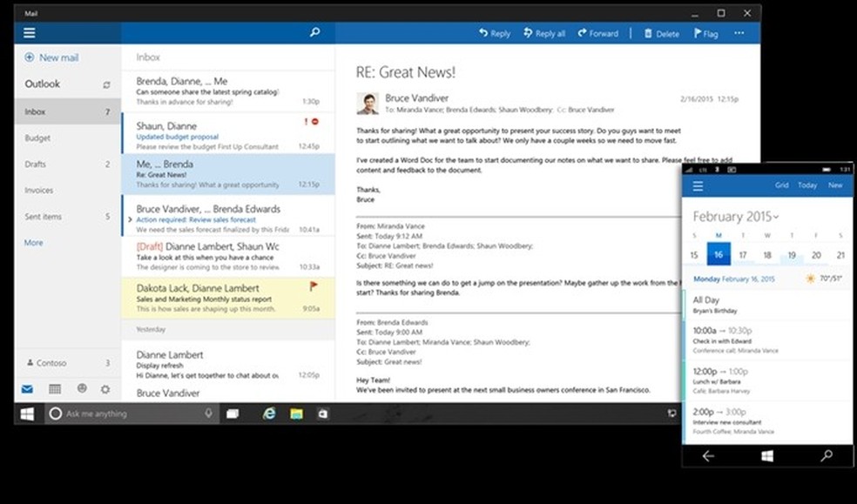Reply all to the Great News email
This screenshot has height=504, width=857.
[544, 33]
